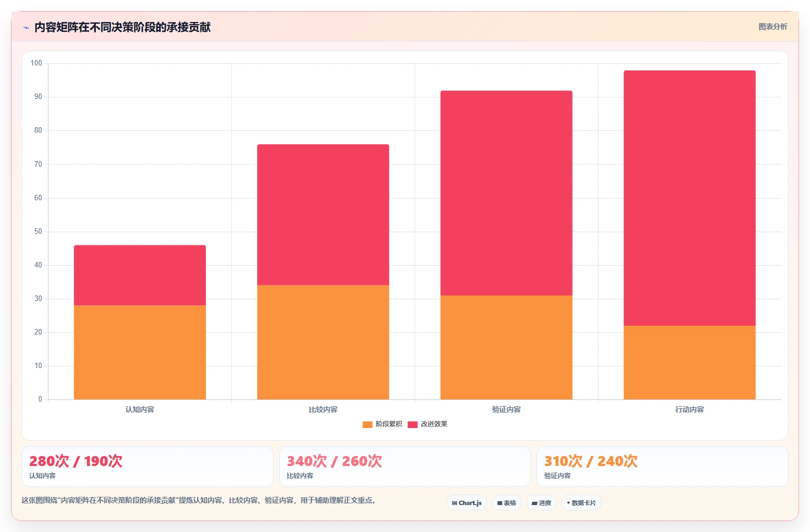Click the orange segment of 行动内容 bar
This screenshot has width=810, height=532.
690,363
